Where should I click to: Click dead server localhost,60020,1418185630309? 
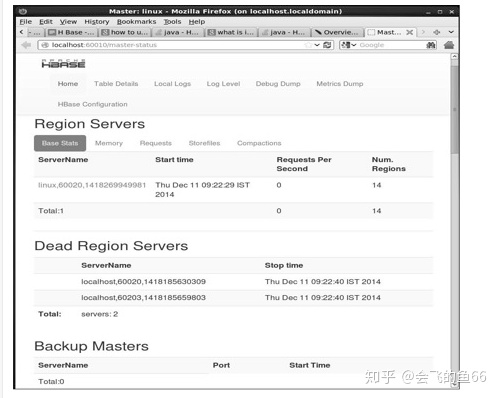point(143,282)
